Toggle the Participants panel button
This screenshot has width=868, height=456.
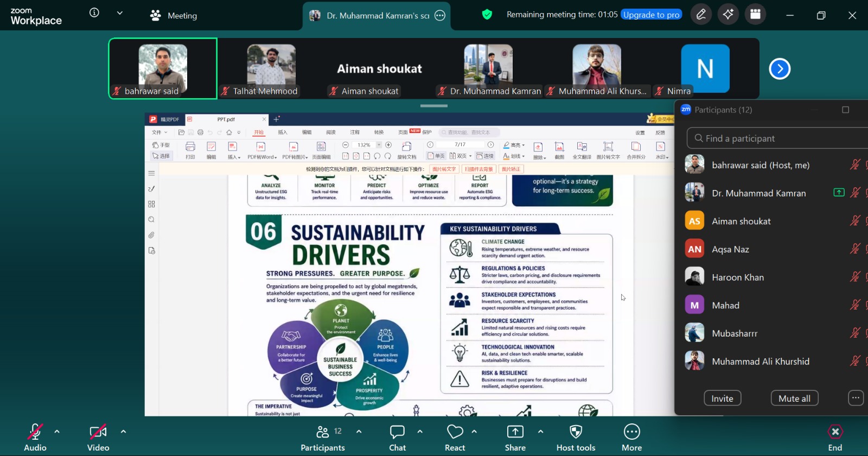(323, 438)
